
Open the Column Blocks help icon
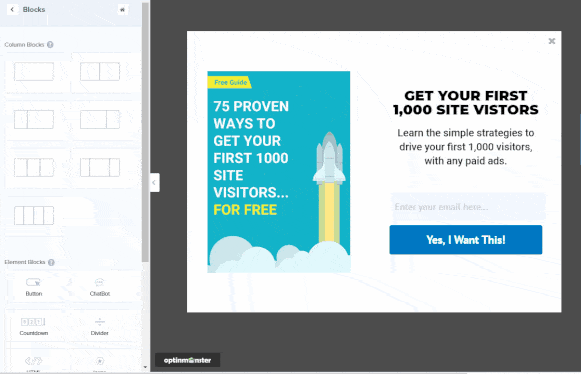(x=50, y=44)
